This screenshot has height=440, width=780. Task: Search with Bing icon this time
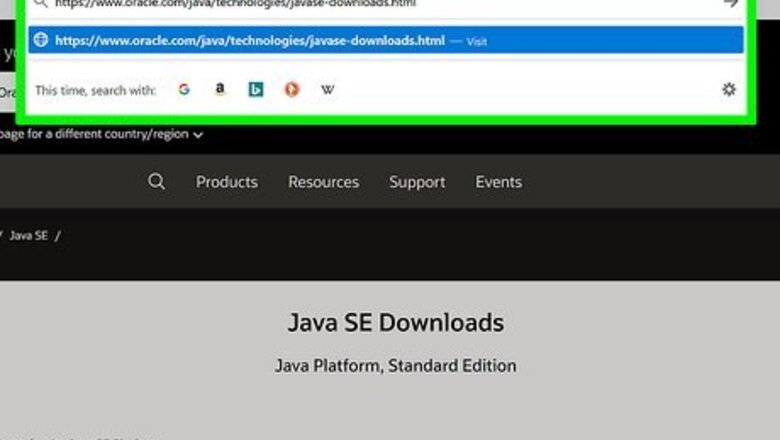(256, 89)
